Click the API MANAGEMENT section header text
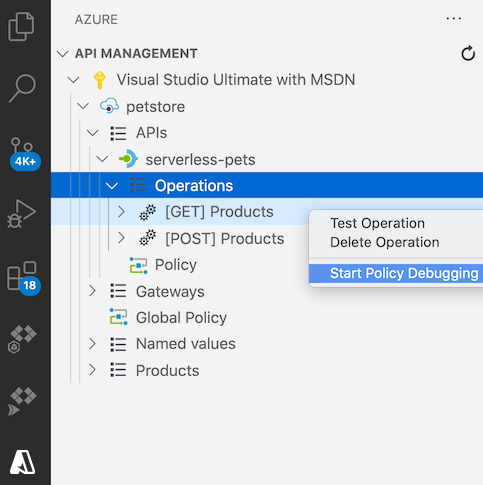483x485 pixels. click(x=136, y=54)
